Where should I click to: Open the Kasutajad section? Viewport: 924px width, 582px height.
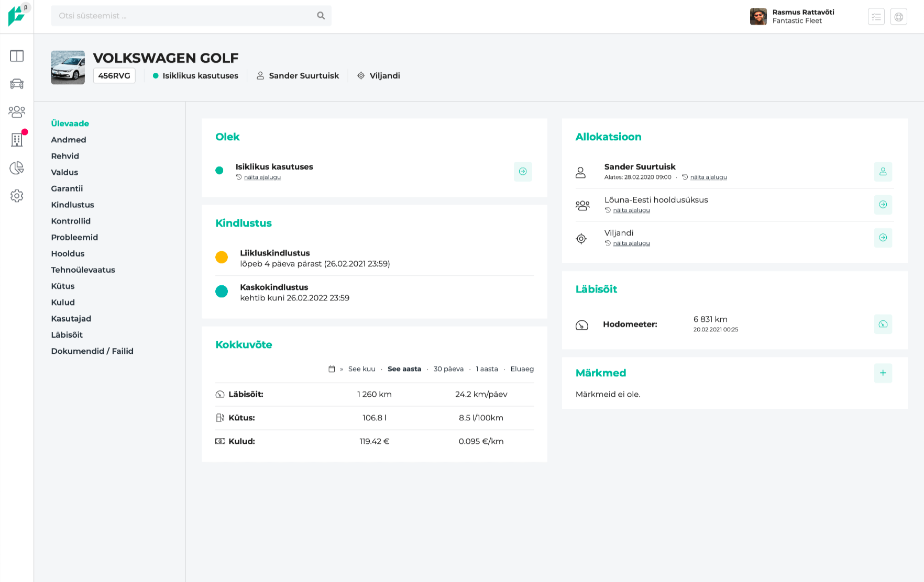71,318
